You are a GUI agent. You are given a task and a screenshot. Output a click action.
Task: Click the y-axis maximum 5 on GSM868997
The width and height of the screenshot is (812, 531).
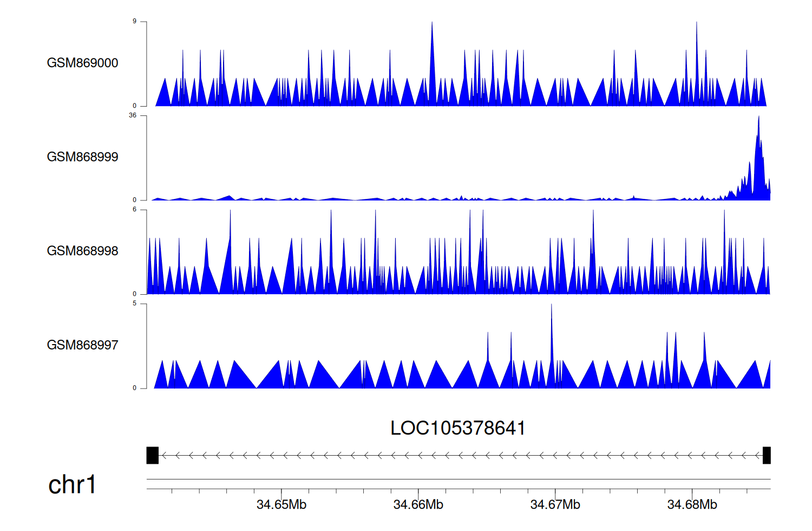coord(135,303)
